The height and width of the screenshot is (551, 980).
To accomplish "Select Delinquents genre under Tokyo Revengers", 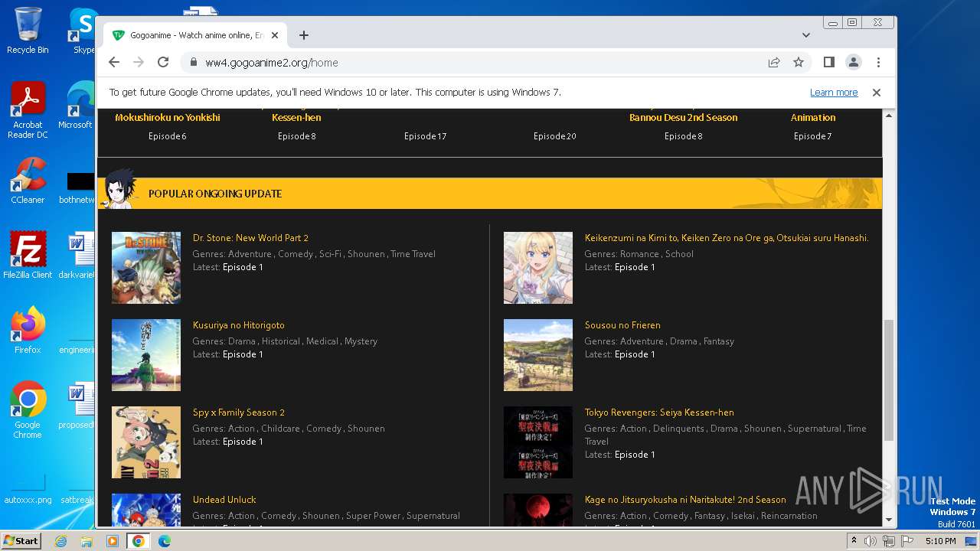I will [x=678, y=429].
